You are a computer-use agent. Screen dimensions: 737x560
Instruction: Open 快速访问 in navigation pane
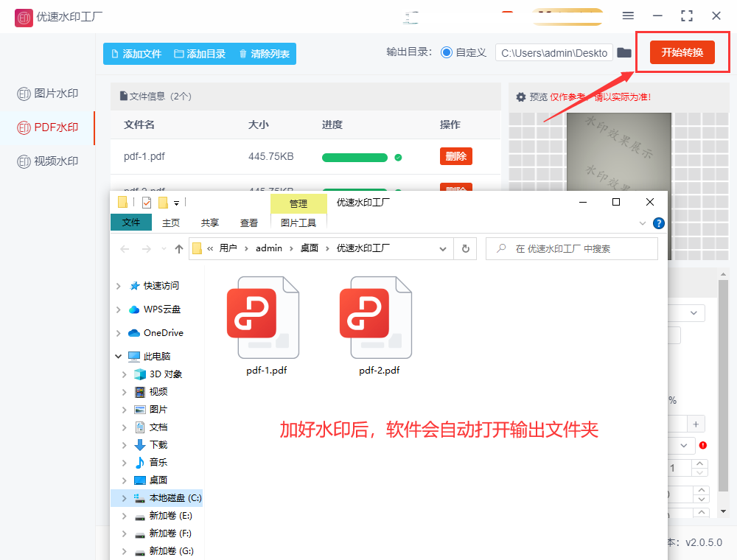click(x=161, y=286)
